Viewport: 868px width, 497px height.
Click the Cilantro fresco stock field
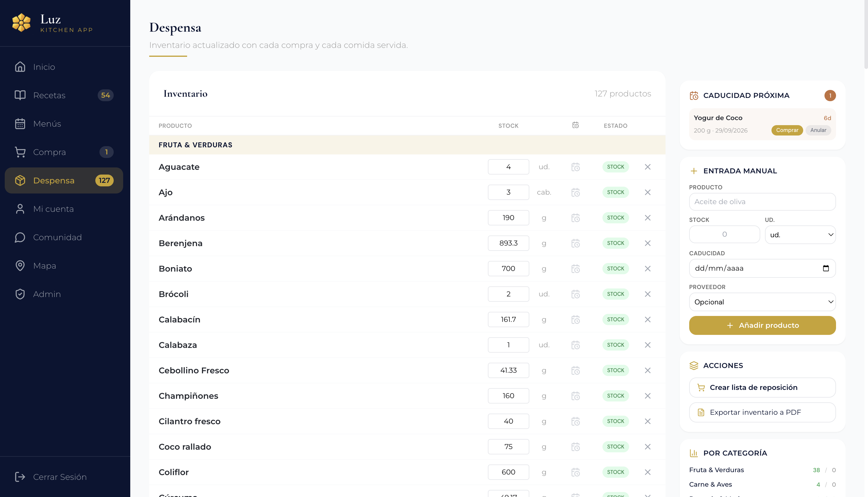click(508, 421)
